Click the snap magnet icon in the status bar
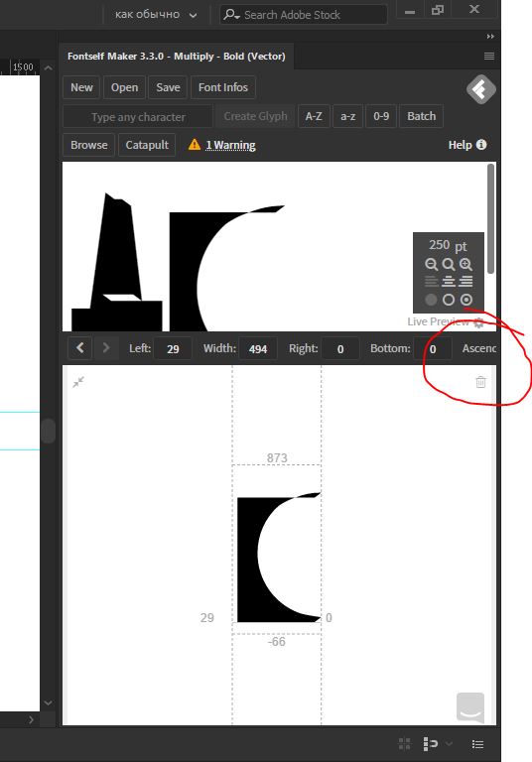The height and width of the screenshot is (762, 532). (431, 743)
